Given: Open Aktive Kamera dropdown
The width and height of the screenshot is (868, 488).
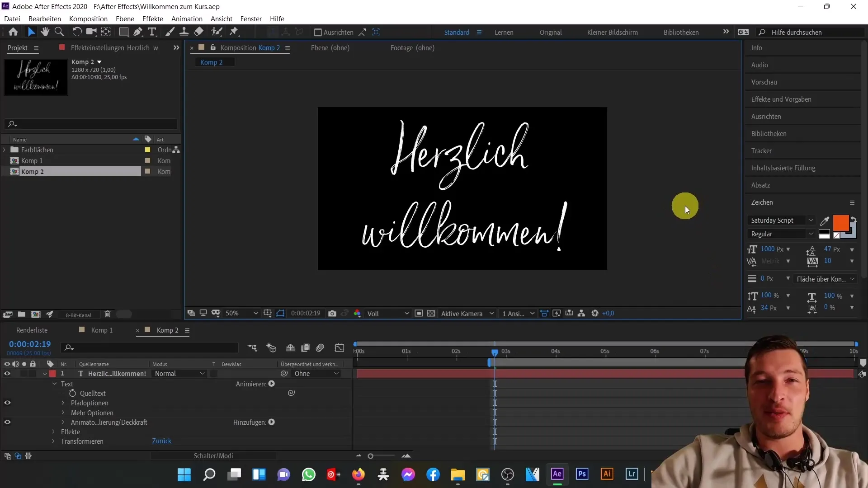Looking at the screenshot, I should click(467, 313).
